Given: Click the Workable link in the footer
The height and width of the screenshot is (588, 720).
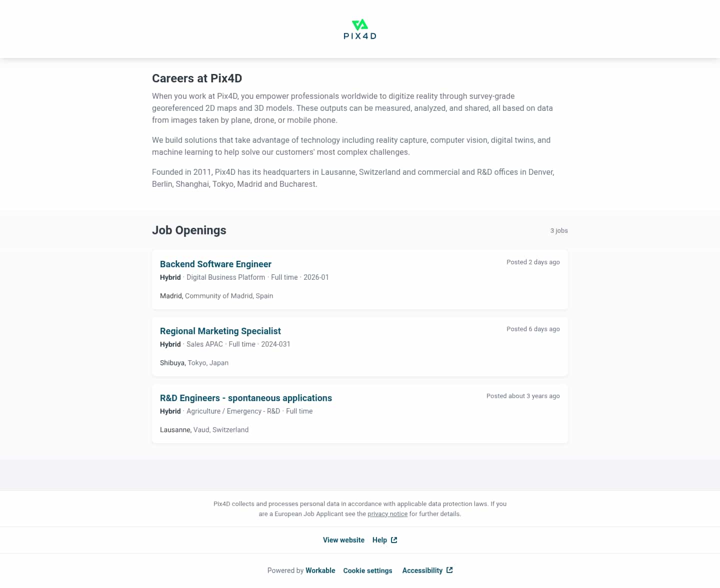Looking at the screenshot, I should (x=320, y=571).
